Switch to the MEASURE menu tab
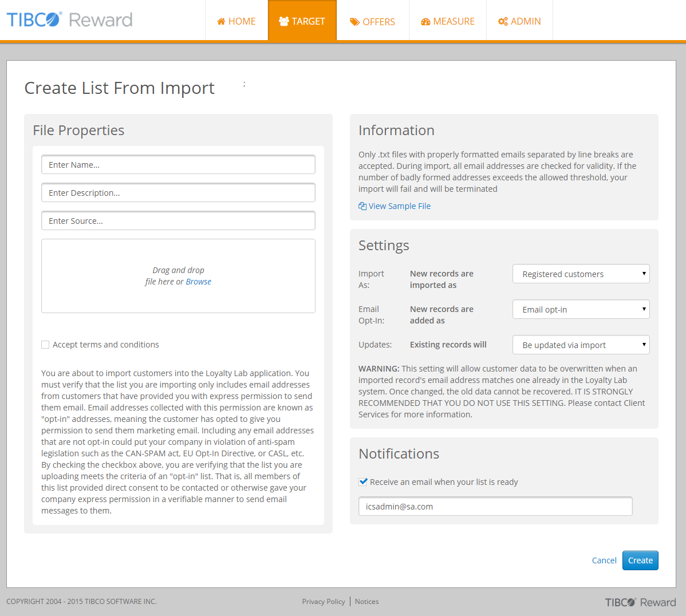 click(x=448, y=22)
